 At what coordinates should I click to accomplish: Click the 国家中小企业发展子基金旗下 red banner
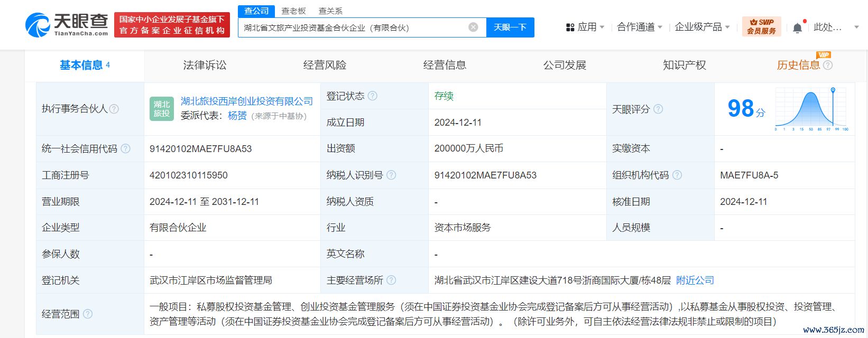pyautogui.click(x=172, y=25)
